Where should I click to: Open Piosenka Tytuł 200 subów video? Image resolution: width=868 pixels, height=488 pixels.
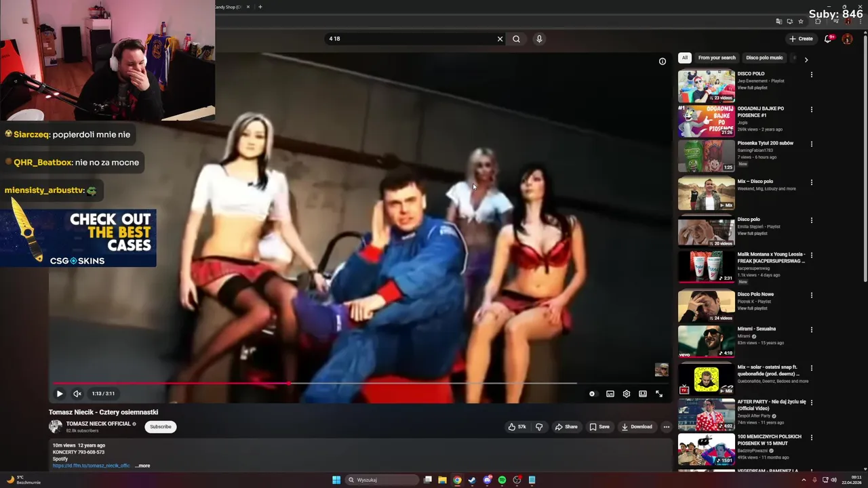click(707, 155)
